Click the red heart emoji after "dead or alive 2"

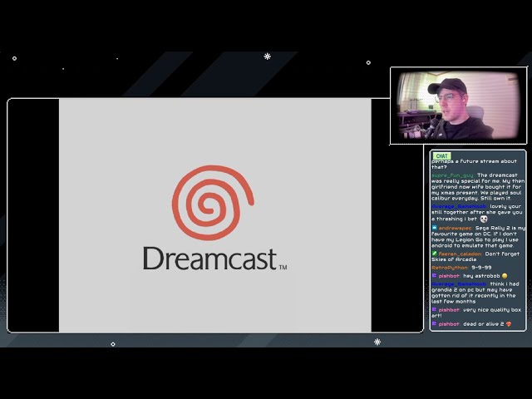pos(508,324)
